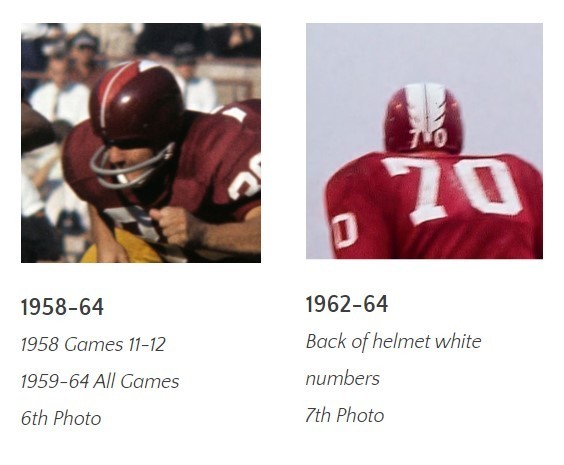
Task: Click the 1962–64 heading
Action: point(347,304)
